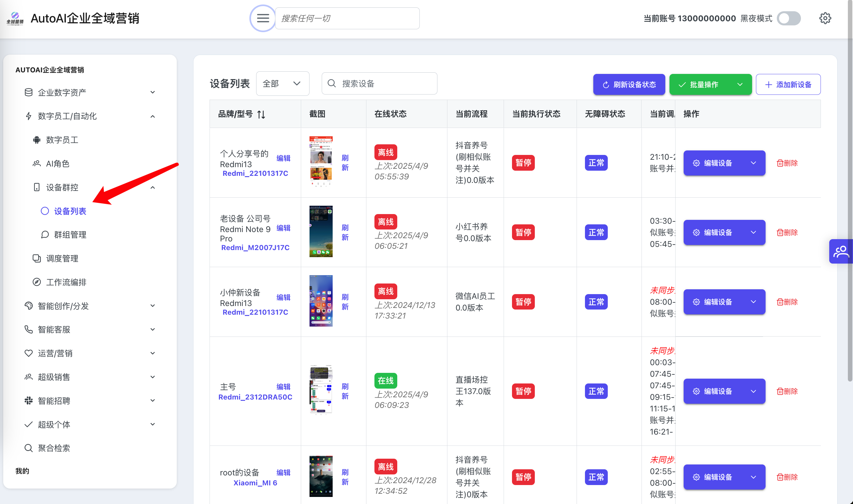Click the 搜索任何一切 search field
Screen dimensions: 853x504
[347, 18]
